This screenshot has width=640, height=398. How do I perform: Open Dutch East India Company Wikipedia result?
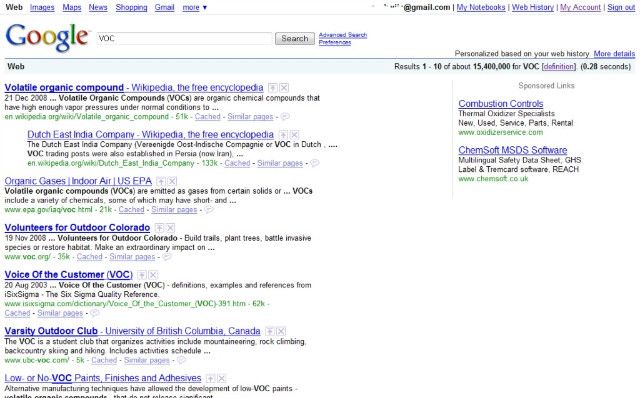tap(151, 134)
